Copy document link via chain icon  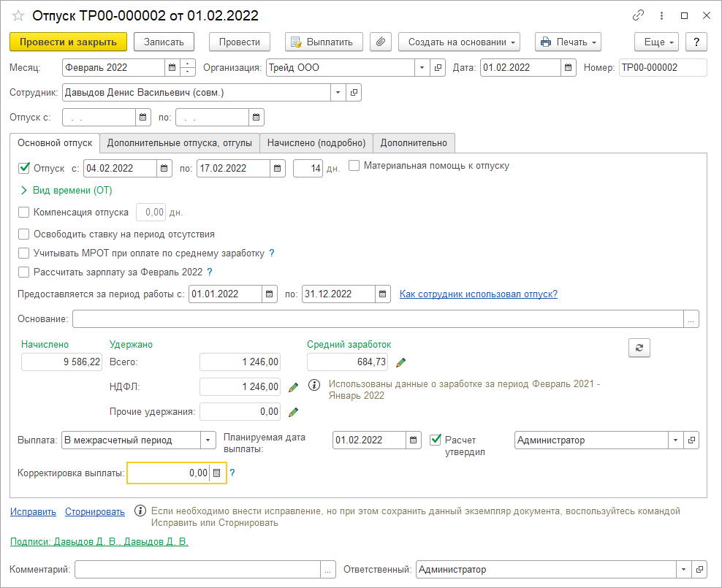(638, 15)
